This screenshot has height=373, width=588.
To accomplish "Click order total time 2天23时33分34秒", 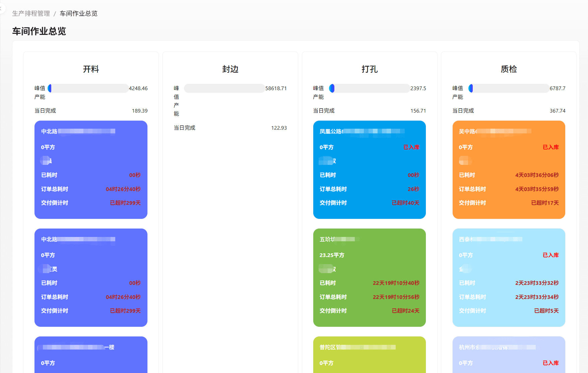I will tap(537, 297).
